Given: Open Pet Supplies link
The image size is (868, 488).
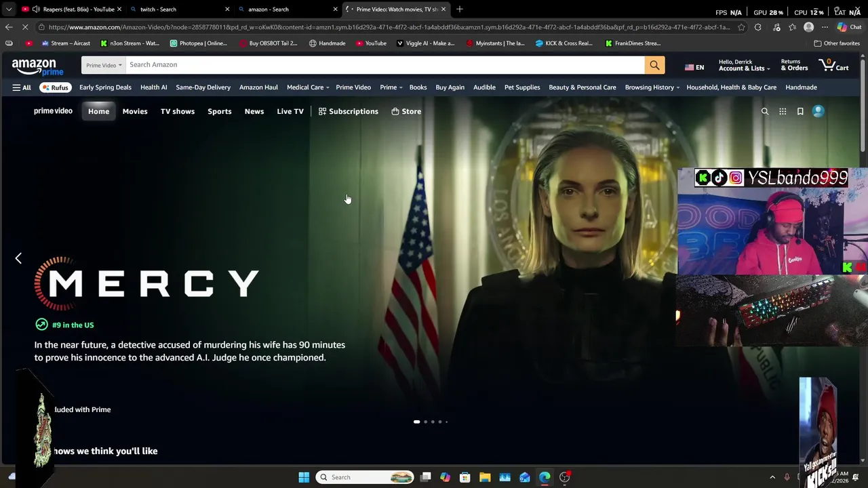Looking at the screenshot, I should tap(522, 87).
